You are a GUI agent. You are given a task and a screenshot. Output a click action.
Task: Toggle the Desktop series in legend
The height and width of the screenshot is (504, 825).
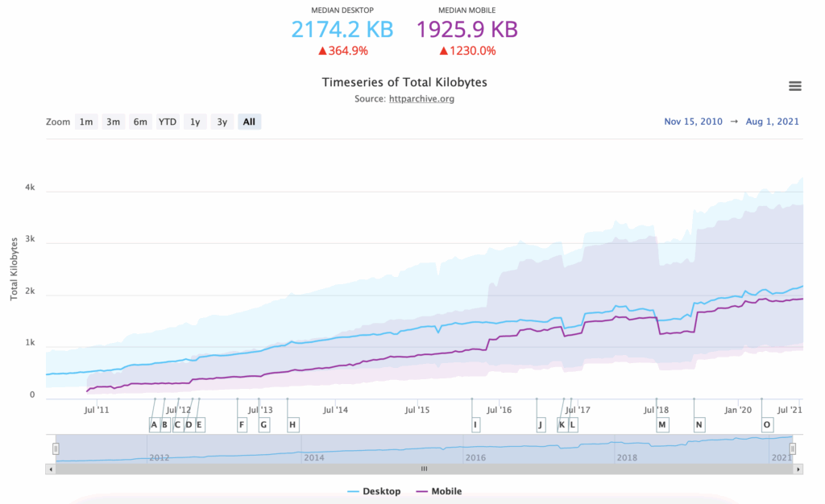pos(374,491)
